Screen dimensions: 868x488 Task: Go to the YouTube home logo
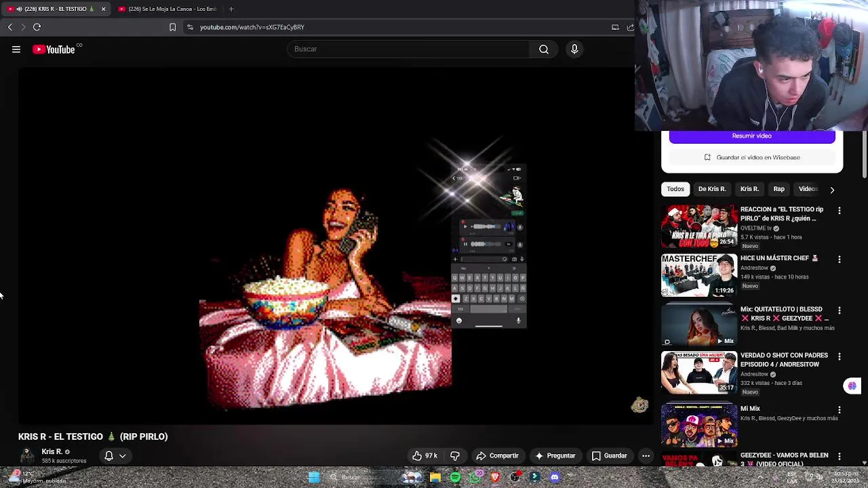(x=54, y=49)
